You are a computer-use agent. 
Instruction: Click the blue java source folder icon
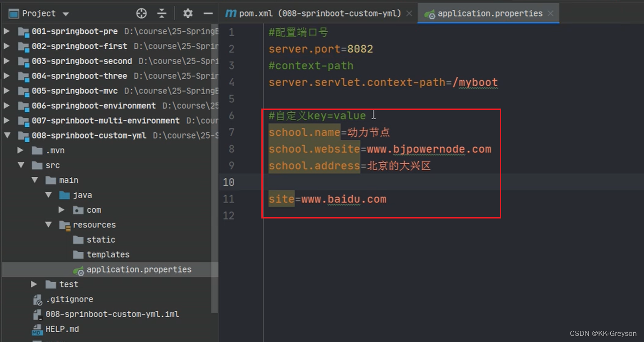click(x=65, y=195)
